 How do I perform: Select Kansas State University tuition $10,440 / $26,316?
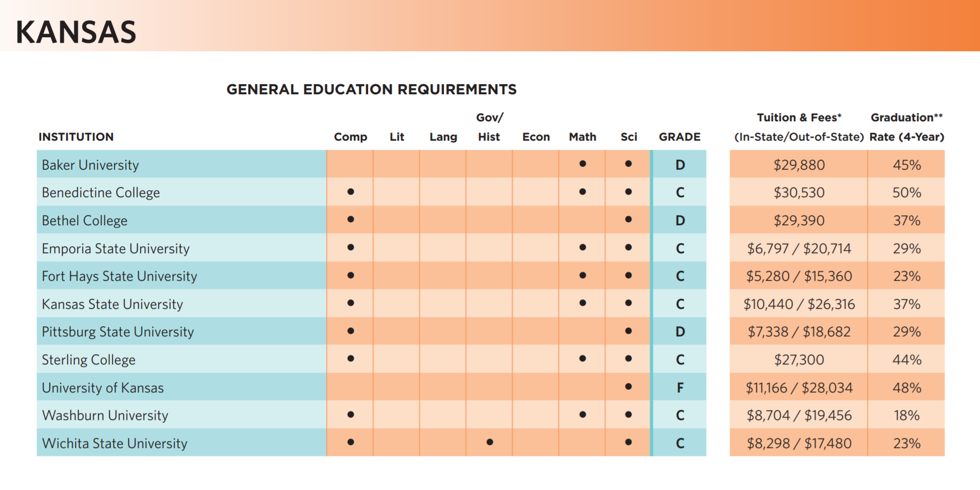[x=799, y=304]
